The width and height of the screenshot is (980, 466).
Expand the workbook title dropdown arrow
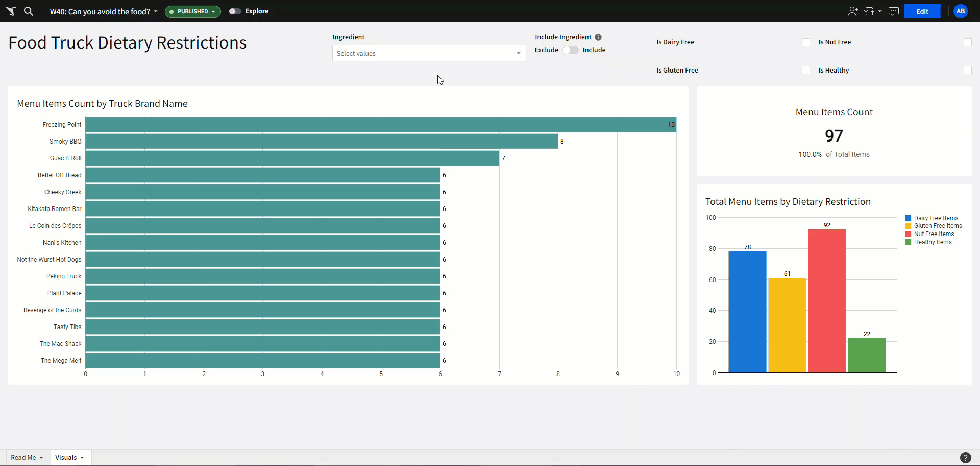(x=156, y=11)
